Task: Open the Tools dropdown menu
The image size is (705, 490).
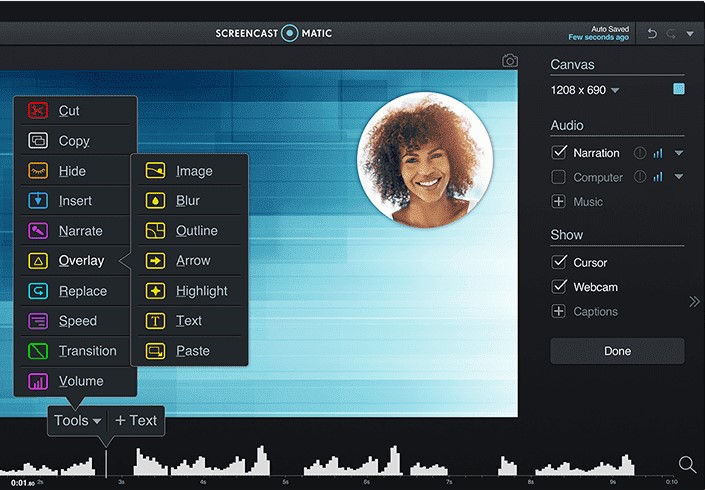Action: coord(77,421)
